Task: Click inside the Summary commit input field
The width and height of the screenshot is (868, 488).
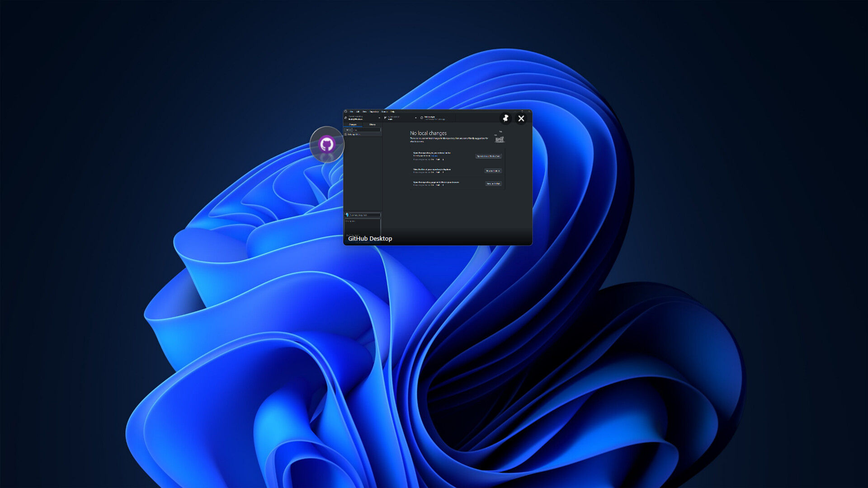Action: (x=364, y=215)
